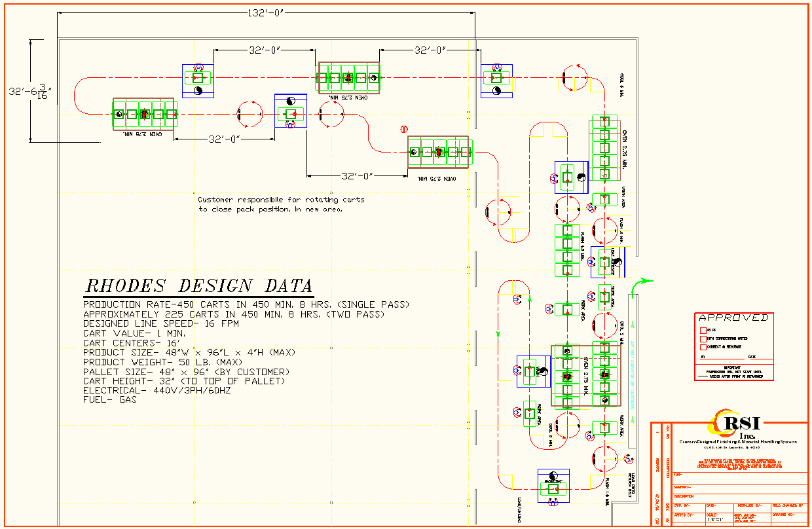
Task: Select the 132'-0" overall dimension
Action: (267, 13)
